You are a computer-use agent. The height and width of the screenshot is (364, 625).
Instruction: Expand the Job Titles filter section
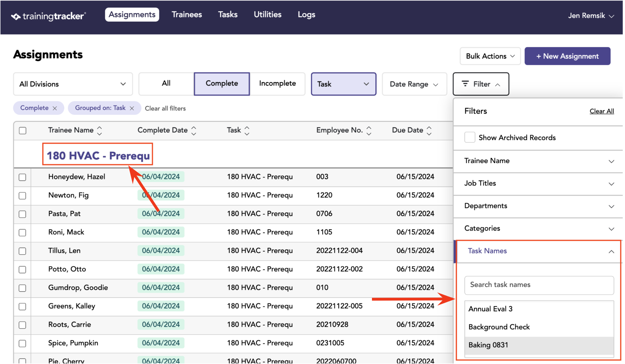(538, 183)
